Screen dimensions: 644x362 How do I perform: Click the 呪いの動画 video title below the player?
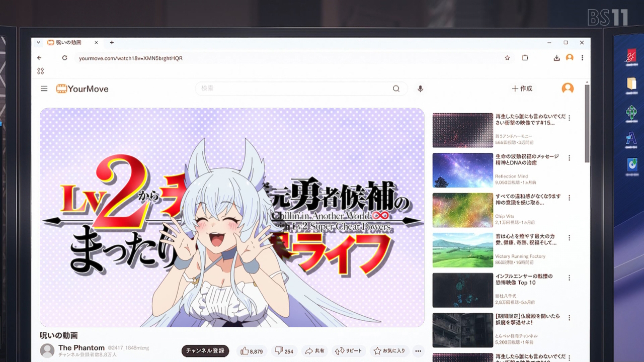point(59,335)
